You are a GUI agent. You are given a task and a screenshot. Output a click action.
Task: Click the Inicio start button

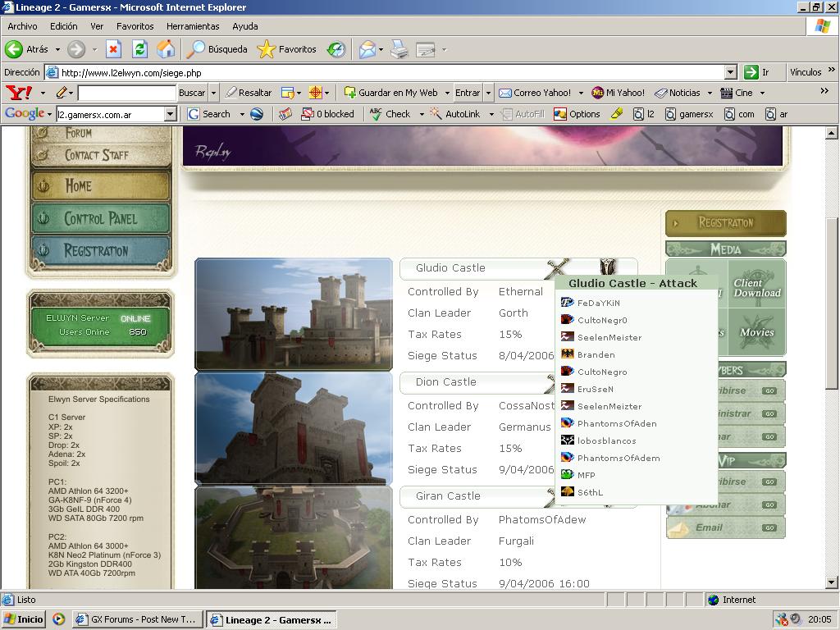click(x=24, y=620)
